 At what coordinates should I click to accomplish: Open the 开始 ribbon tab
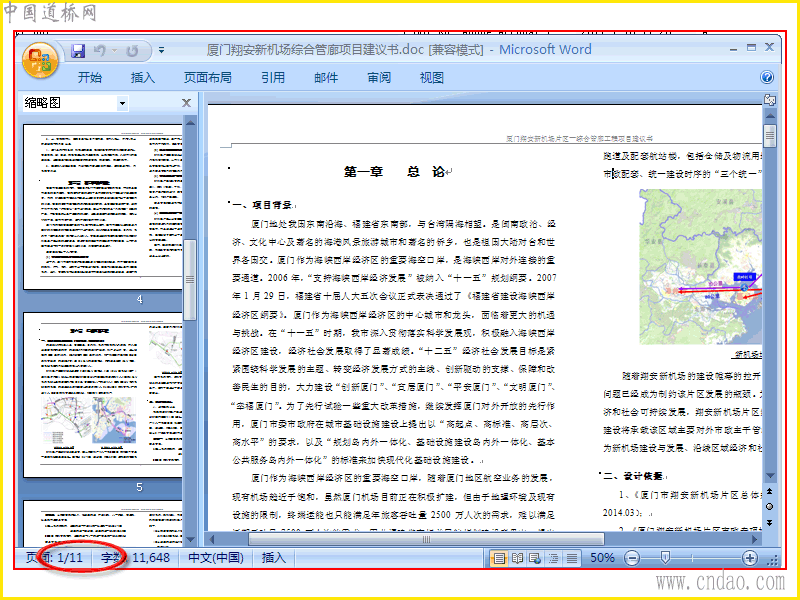coord(90,78)
